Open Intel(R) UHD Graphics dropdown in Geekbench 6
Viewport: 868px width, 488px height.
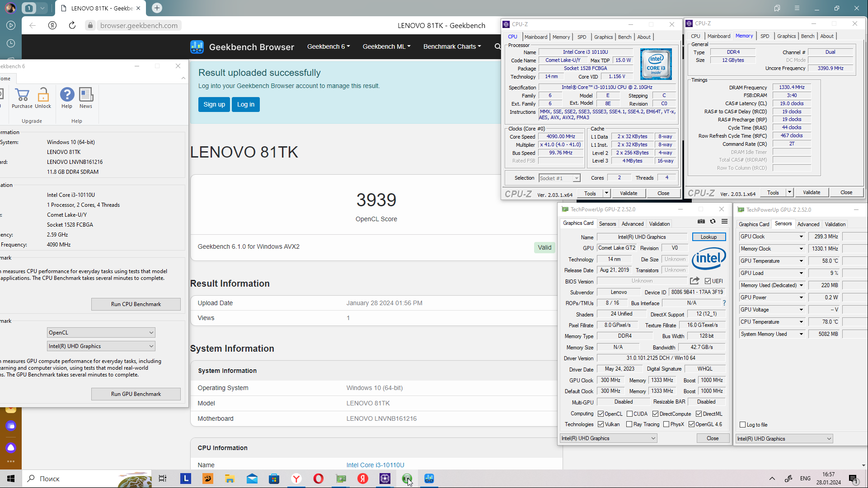pos(101,346)
